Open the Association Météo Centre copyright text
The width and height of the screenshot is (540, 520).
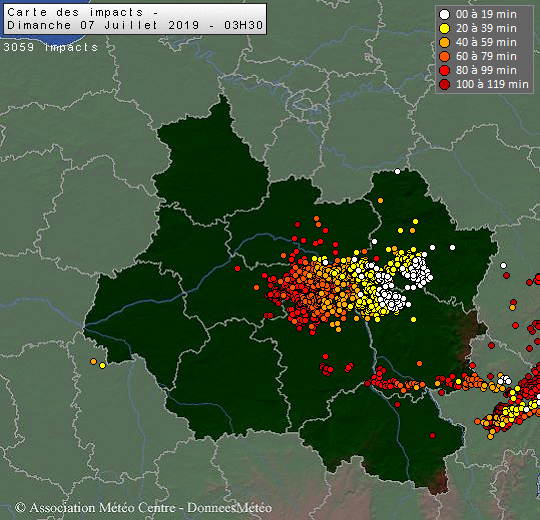click(144, 508)
